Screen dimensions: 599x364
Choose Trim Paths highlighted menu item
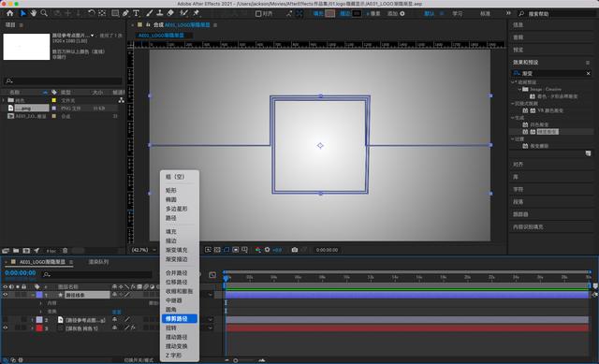point(180,318)
